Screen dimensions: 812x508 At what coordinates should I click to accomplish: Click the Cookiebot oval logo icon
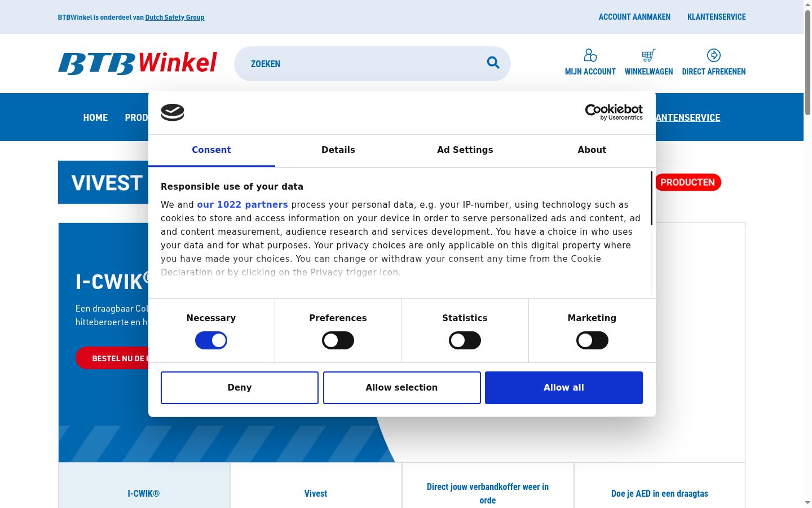click(173, 112)
